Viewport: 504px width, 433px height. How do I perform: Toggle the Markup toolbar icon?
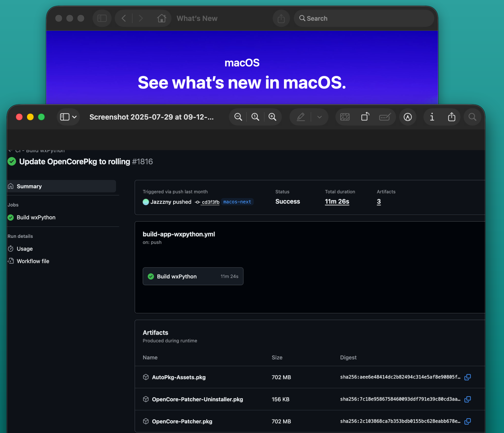(407, 117)
